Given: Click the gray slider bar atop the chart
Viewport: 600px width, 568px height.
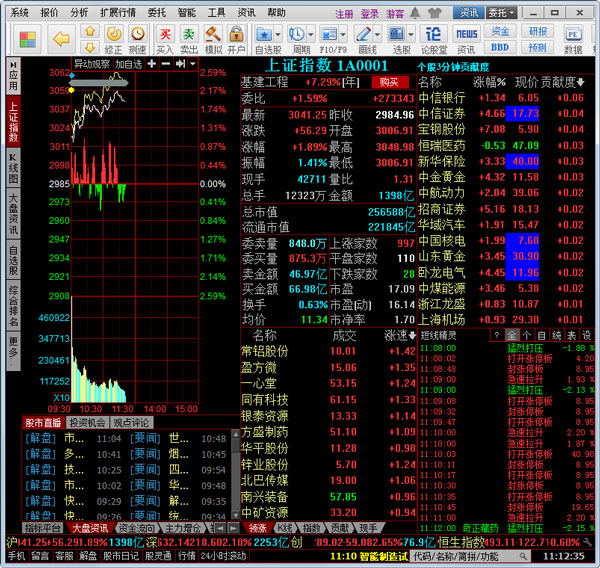Looking at the screenshot, I should pos(98,83).
